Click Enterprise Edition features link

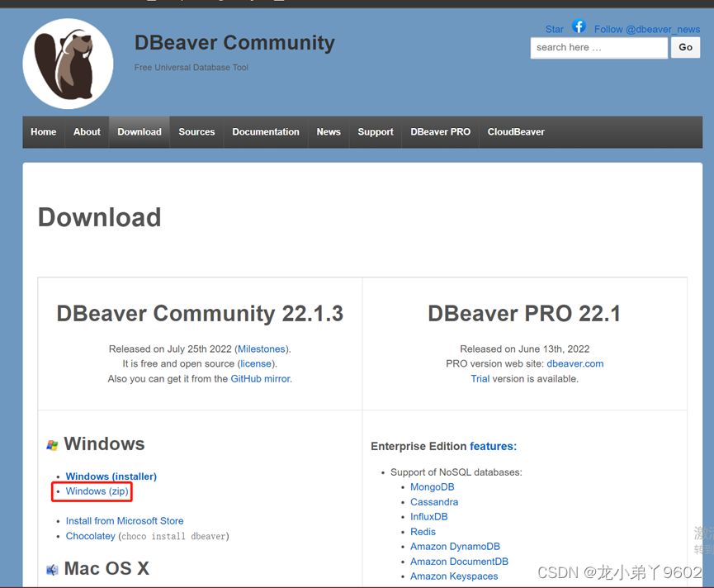click(x=493, y=446)
